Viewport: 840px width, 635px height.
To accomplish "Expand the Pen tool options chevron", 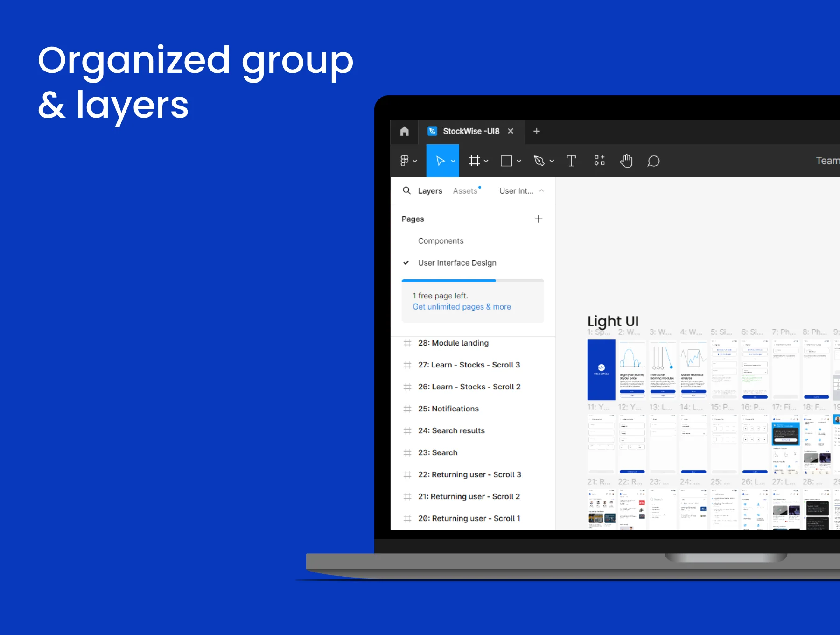I will coord(552,161).
